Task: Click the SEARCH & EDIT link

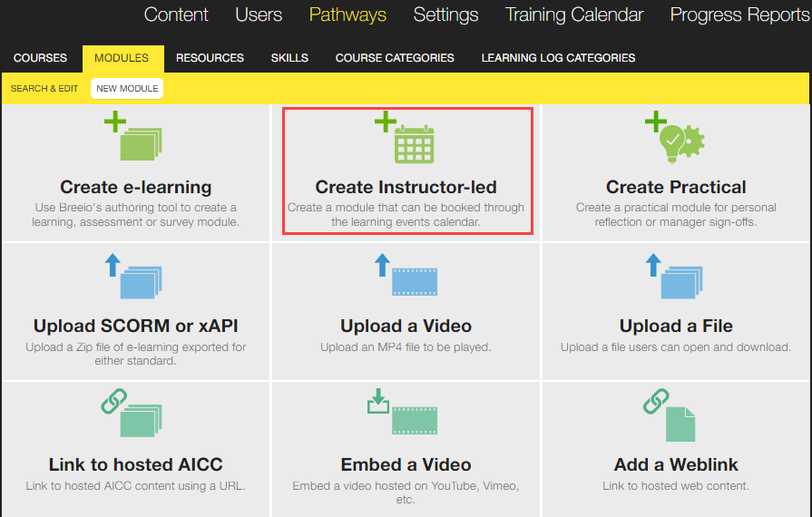Action: click(44, 89)
